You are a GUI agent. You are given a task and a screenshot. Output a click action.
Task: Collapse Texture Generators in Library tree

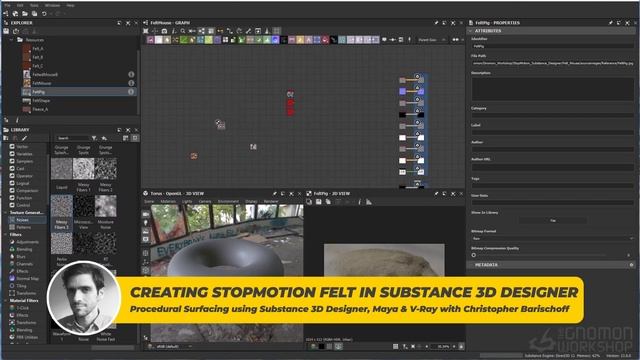click(6, 213)
